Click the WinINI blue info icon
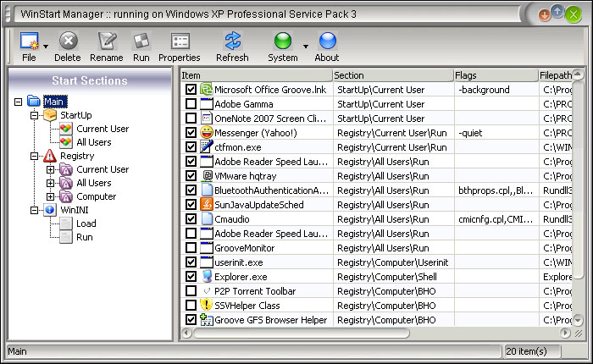The height and width of the screenshot is (364, 593). 50,210
